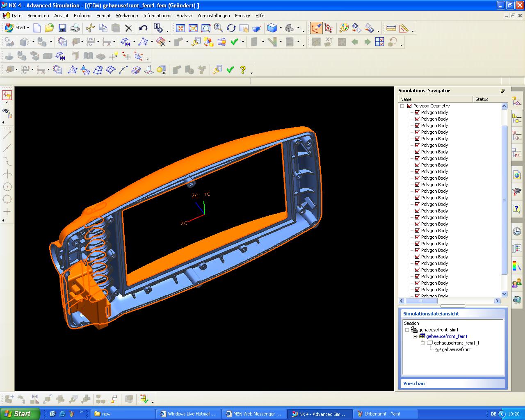Uncheck the first Polygon Body checkbox
This screenshot has height=420, width=525.
tap(417, 112)
